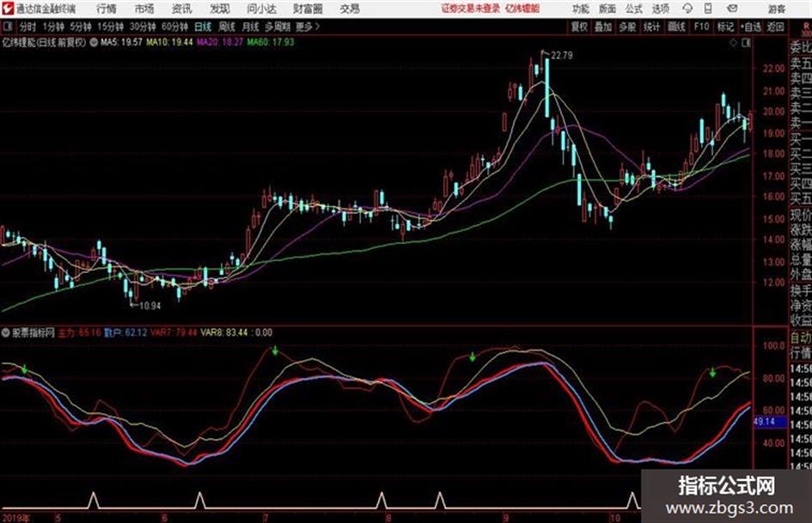This screenshot has width=812, height=523.
Task: Toggle the side panel icon beside the diamond
Action: (746, 43)
